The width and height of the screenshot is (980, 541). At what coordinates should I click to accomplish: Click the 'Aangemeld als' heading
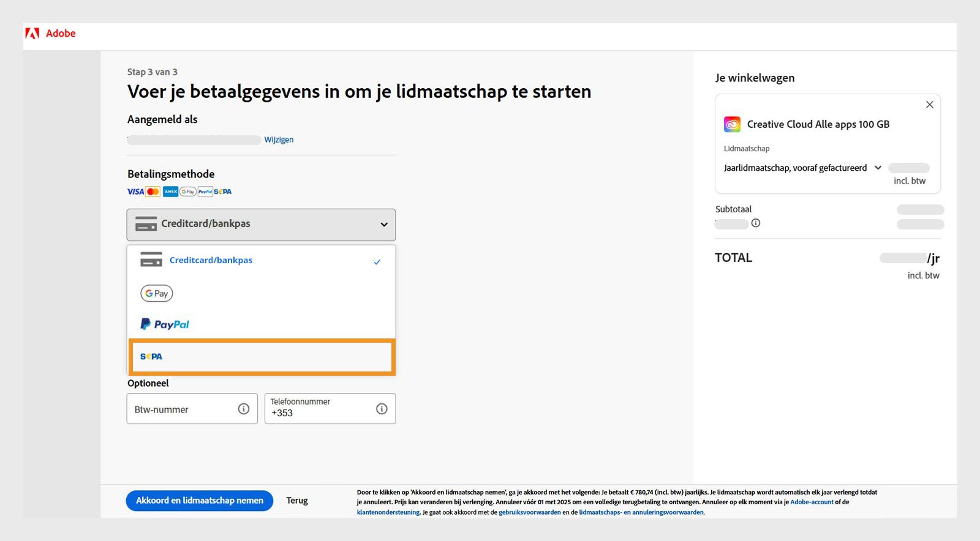click(x=162, y=119)
